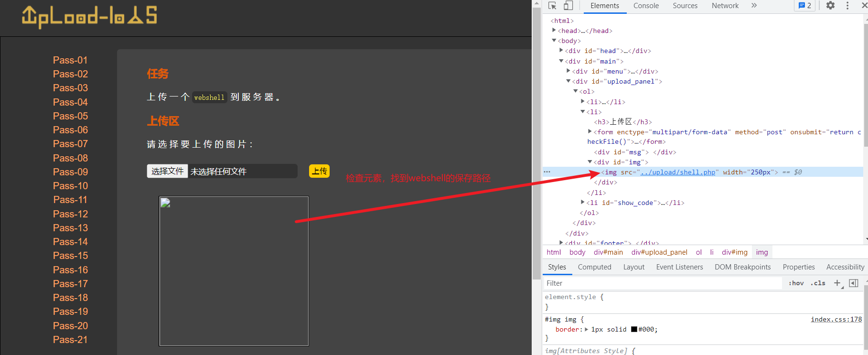Select div#img in the breadcrumb

pos(734,252)
